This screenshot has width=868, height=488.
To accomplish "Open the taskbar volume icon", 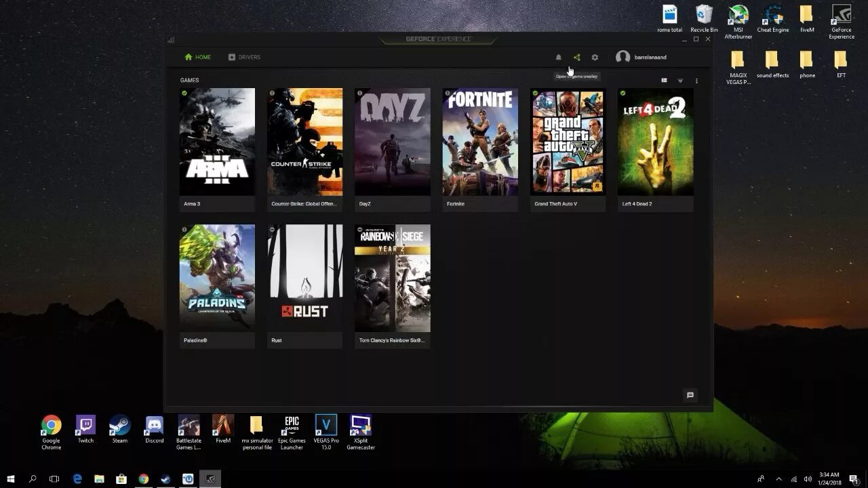I will pos(808,479).
